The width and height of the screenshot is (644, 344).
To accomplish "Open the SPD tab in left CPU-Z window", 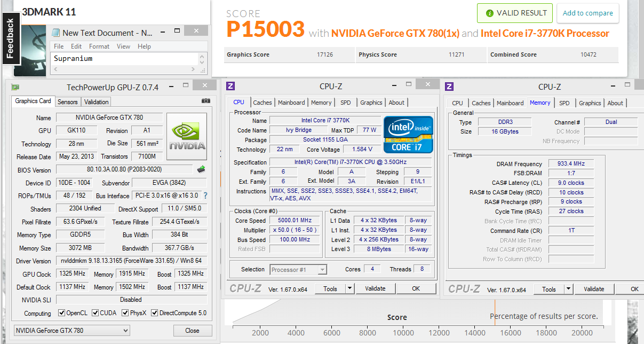I will tap(346, 103).
